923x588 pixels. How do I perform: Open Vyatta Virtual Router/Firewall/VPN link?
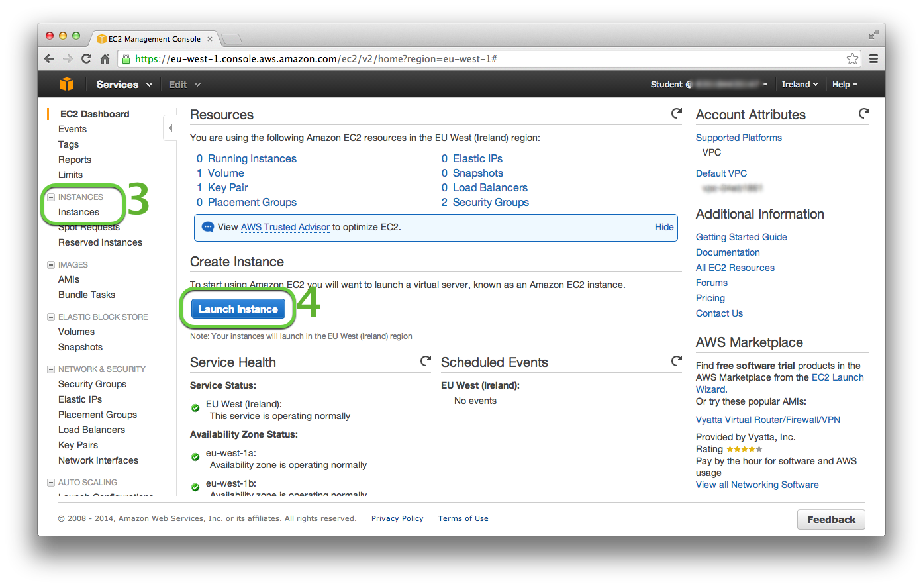pyautogui.click(x=767, y=420)
